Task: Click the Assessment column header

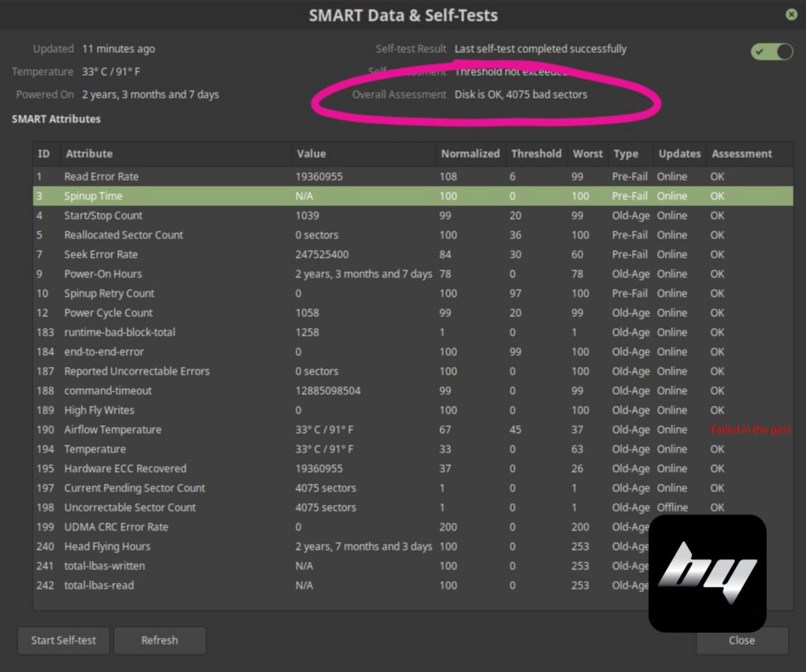Action: point(741,154)
